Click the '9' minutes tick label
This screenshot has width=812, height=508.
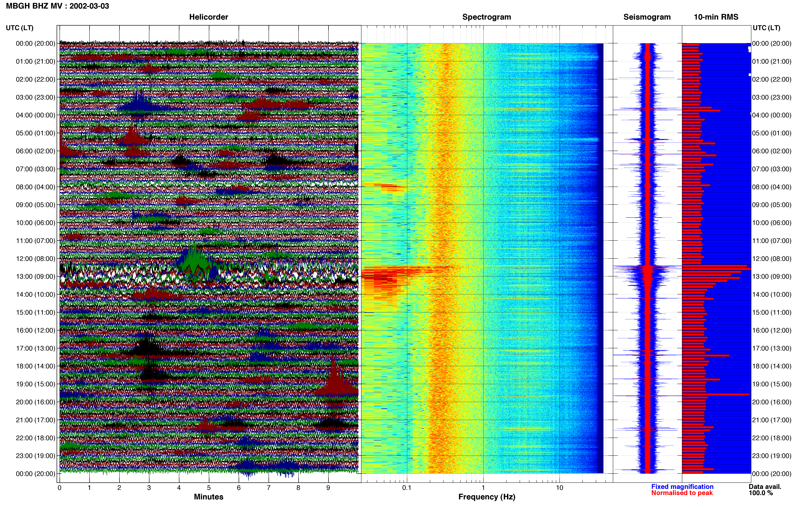click(328, 488)
